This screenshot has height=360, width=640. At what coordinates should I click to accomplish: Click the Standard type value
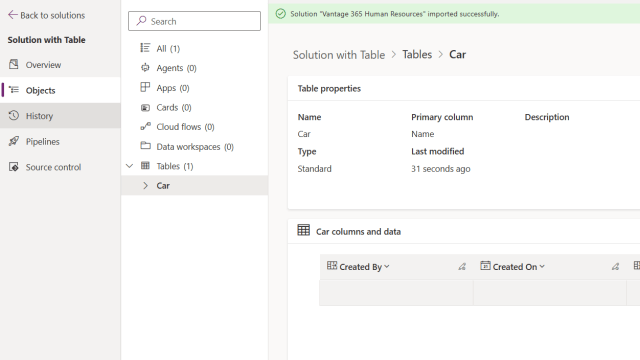point(314,169)
